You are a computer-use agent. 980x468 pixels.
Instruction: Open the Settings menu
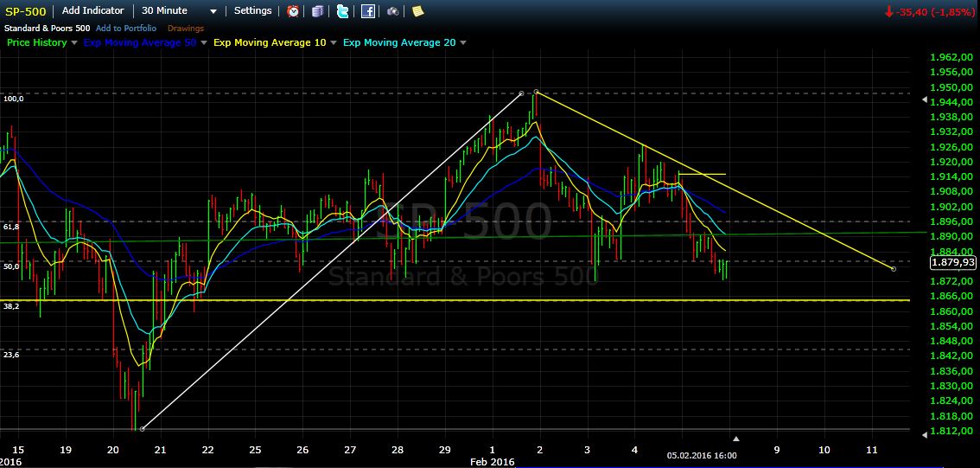click(x=252, y=11)
